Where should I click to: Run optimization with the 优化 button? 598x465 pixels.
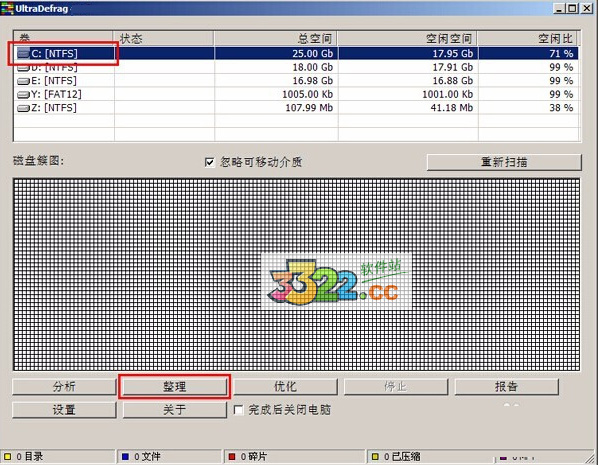coord(285,387)
